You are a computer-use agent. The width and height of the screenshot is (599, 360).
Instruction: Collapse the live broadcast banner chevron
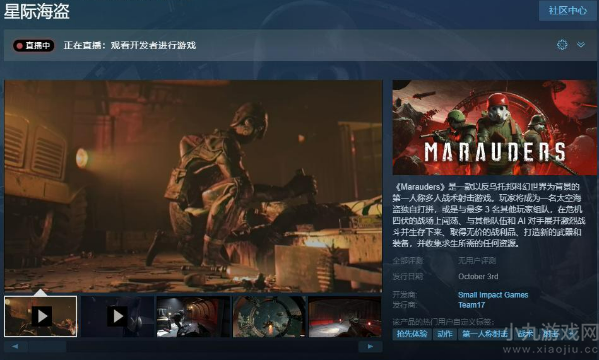tap(581, 45)
